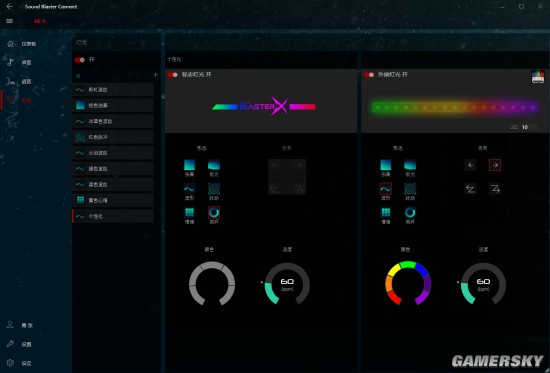Choose the grid pattern icon in the LED strip panel
The width and height of the screenshot is (550, 373).
[x=385, y=212]
